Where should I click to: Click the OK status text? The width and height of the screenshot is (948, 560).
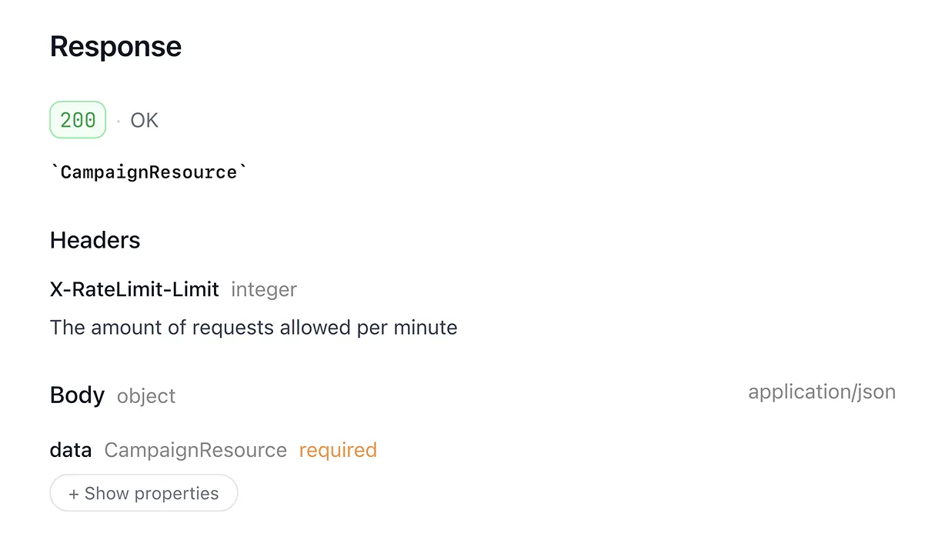(145, 121)
